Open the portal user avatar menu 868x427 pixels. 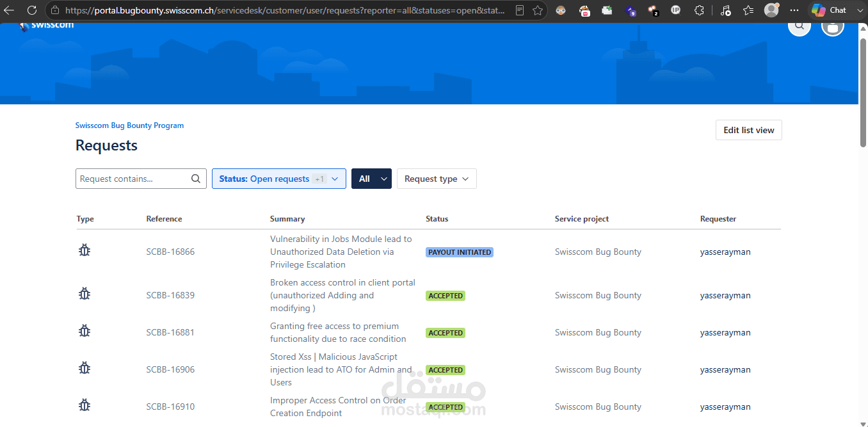833,27
